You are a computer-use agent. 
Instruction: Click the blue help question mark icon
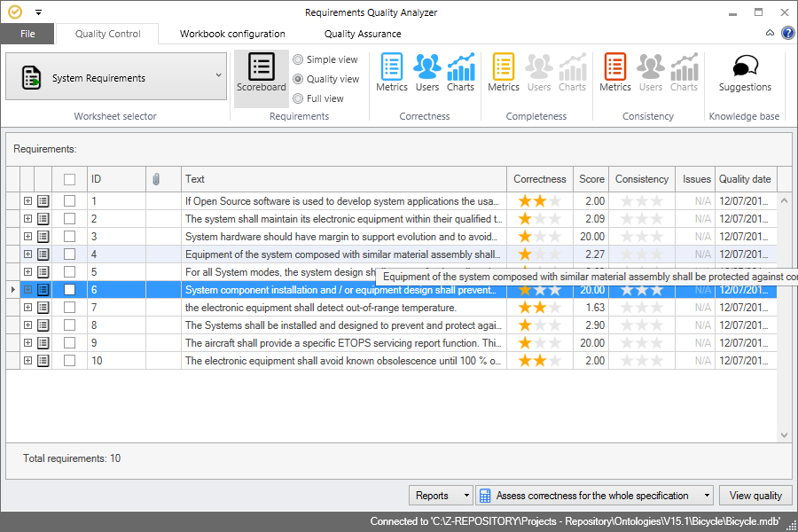click(x=788, y=33)
